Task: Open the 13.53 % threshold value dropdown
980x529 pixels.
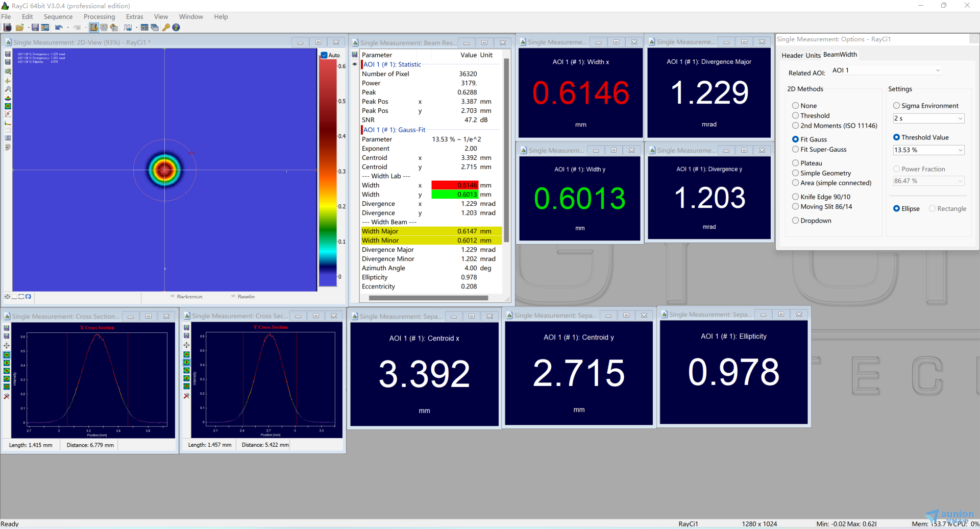Action: click(x=928, y=150)
